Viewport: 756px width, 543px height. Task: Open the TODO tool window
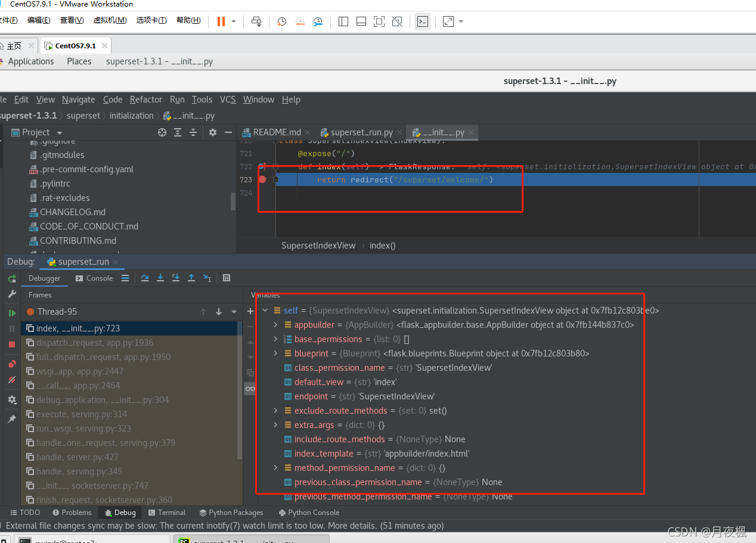click(25, 513)
